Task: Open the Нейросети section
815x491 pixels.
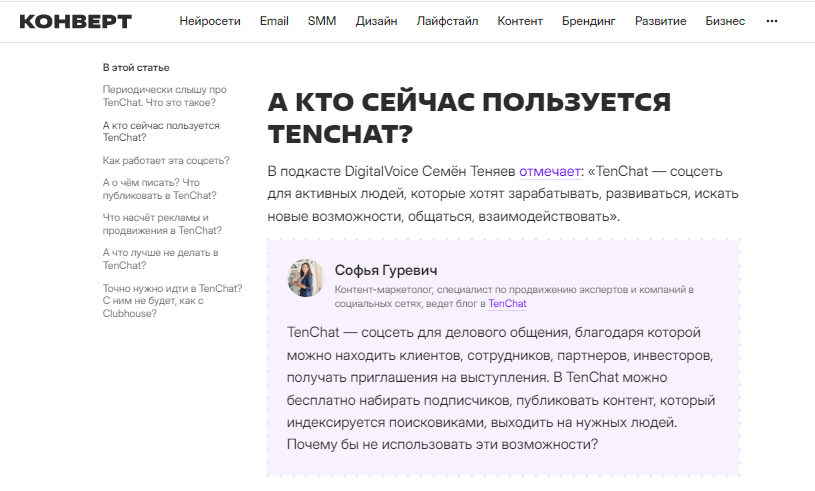Action: 210,21
